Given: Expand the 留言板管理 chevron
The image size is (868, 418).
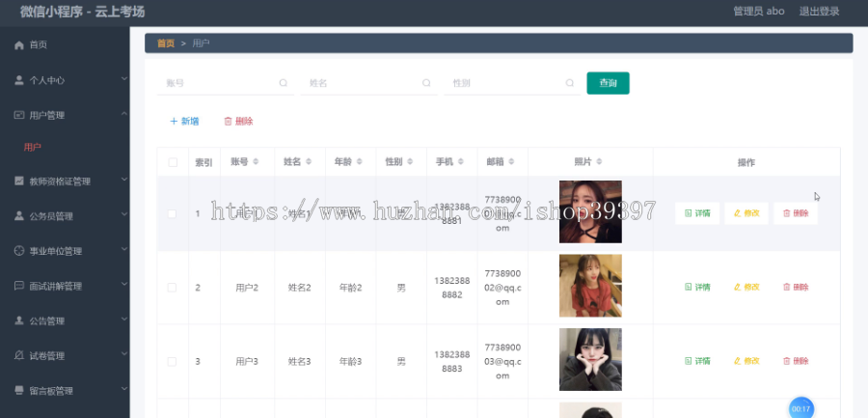Looking at the screenshot, I should pyautogui.click(x=124, y=389).
